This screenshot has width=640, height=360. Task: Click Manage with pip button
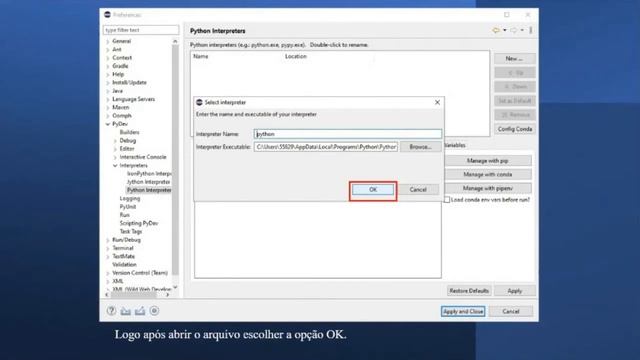pyautogui.click(x=488, y=161)
